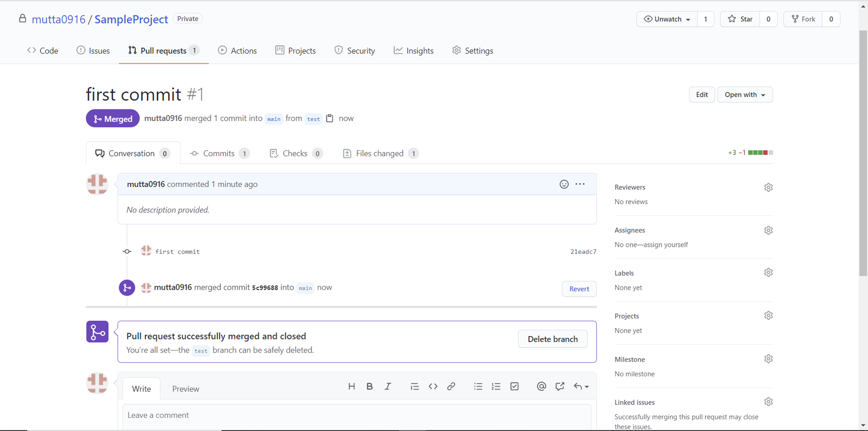Fork the repository
The image size is (868, 431).
coord(803,19)
